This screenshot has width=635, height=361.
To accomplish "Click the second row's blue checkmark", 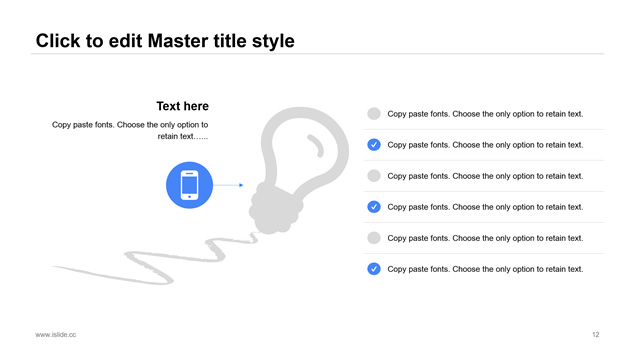I will point(374,145).
